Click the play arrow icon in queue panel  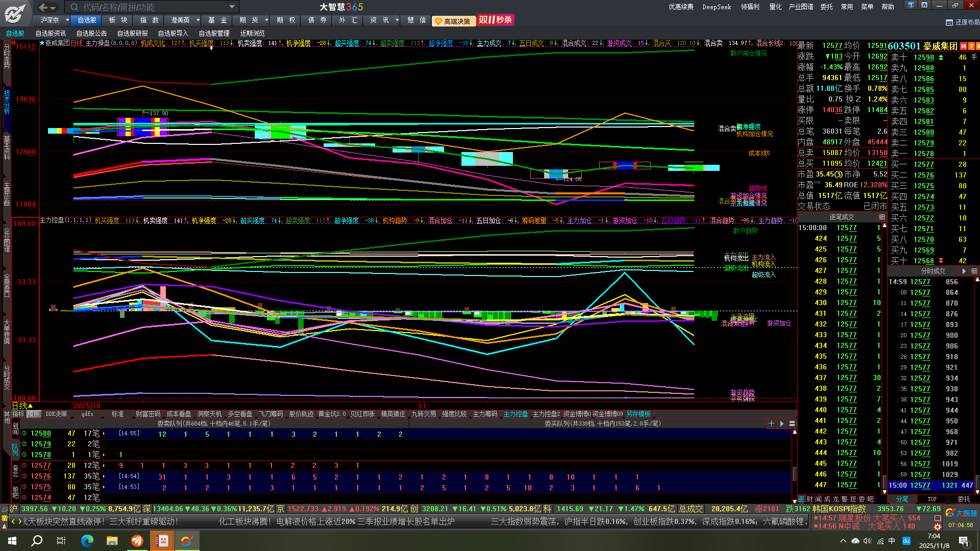(782, 423)
